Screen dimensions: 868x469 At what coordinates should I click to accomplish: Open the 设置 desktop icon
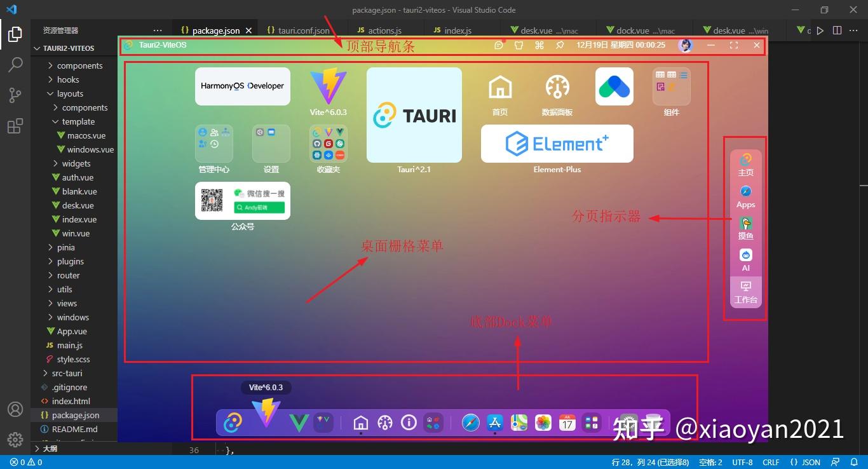[271, 143]
